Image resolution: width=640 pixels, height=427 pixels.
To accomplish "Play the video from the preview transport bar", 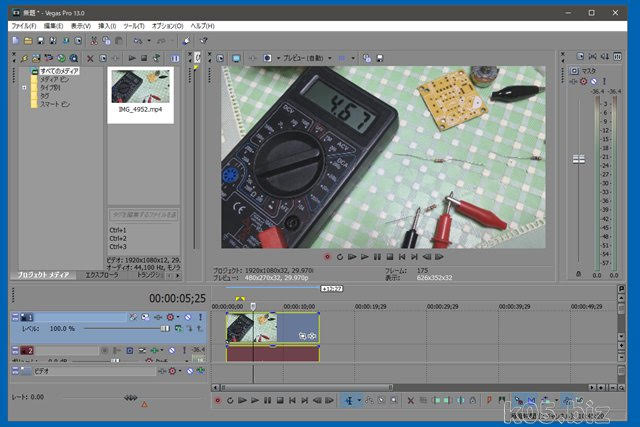I will click(x=364, y=257).
